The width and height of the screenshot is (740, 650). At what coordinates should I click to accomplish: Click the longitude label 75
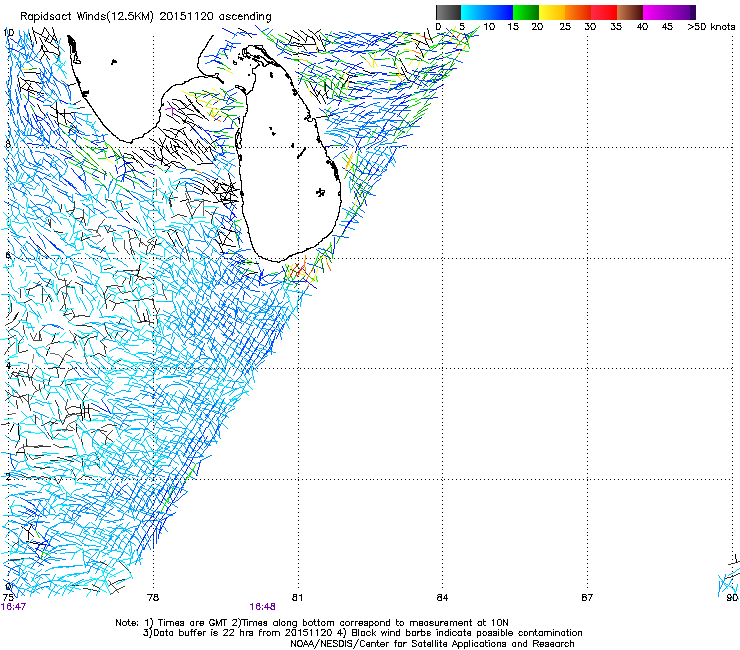pyautogui.click(x=8, y=598)
